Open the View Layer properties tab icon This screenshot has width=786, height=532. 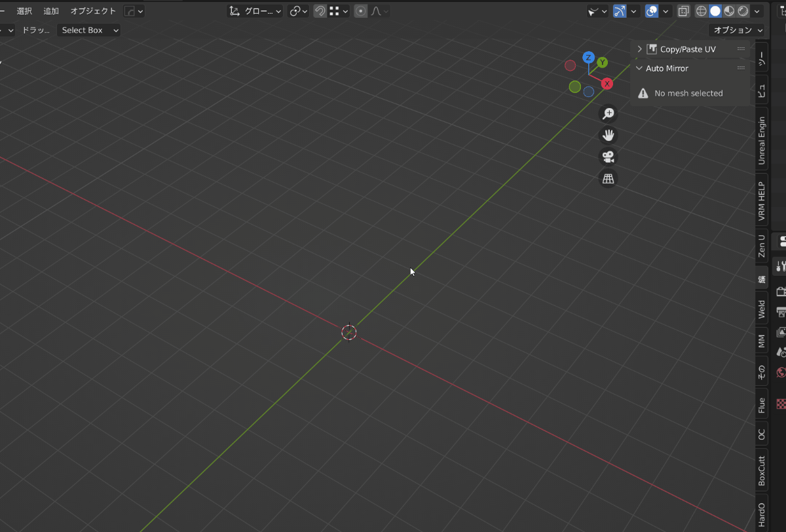click(x=780, y=332)
